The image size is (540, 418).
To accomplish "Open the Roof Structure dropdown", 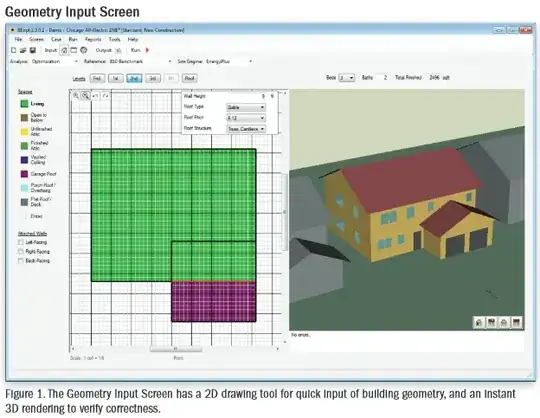I will 246,129.
